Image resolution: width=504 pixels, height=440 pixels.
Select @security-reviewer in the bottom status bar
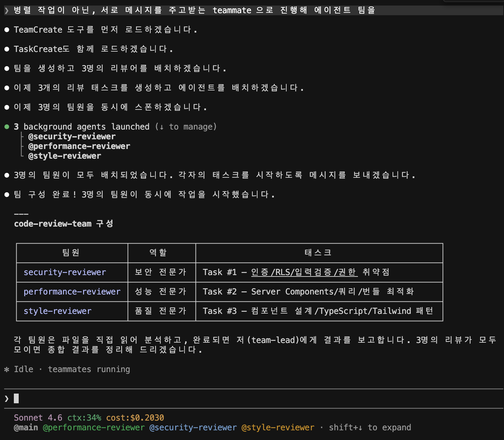pyautogui.click(x=193, y=428)
